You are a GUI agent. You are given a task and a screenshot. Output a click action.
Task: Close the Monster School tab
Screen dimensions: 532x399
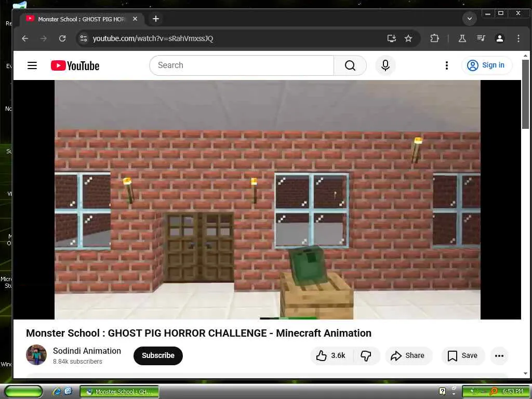[x=135, y=19]
